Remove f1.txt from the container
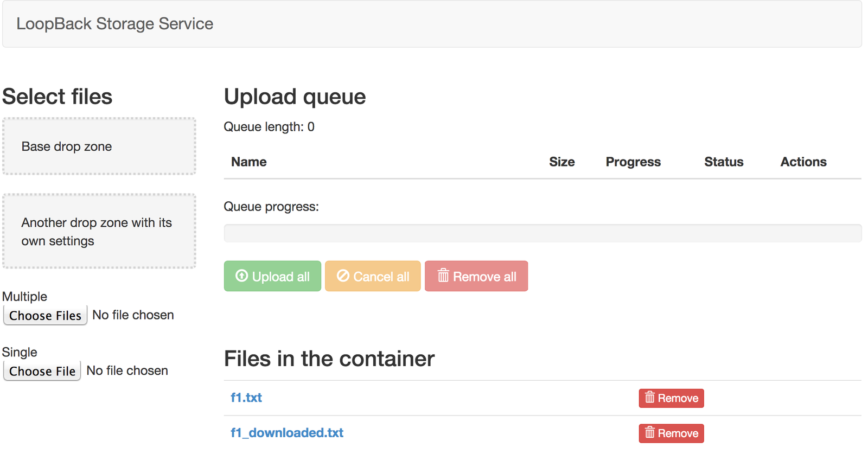 [x=671, y=398]
